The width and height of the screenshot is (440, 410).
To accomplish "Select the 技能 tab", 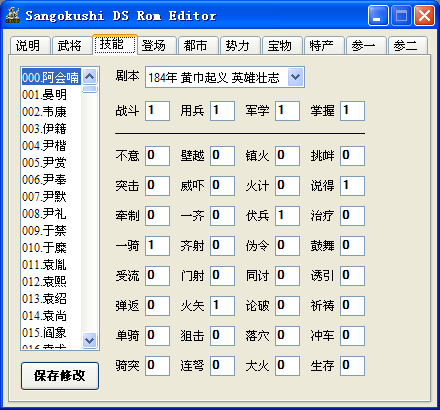I will pos(115,44).
